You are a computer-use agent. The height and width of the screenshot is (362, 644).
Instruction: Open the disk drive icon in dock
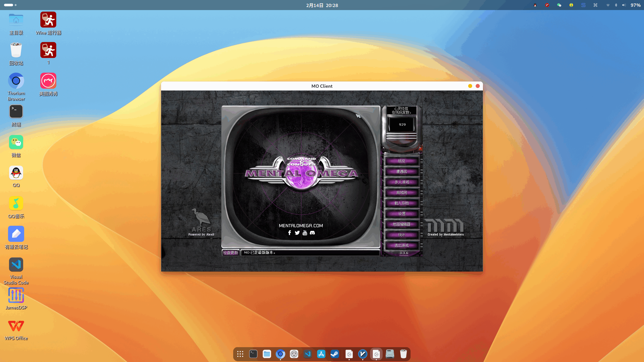tap(390, 354)
